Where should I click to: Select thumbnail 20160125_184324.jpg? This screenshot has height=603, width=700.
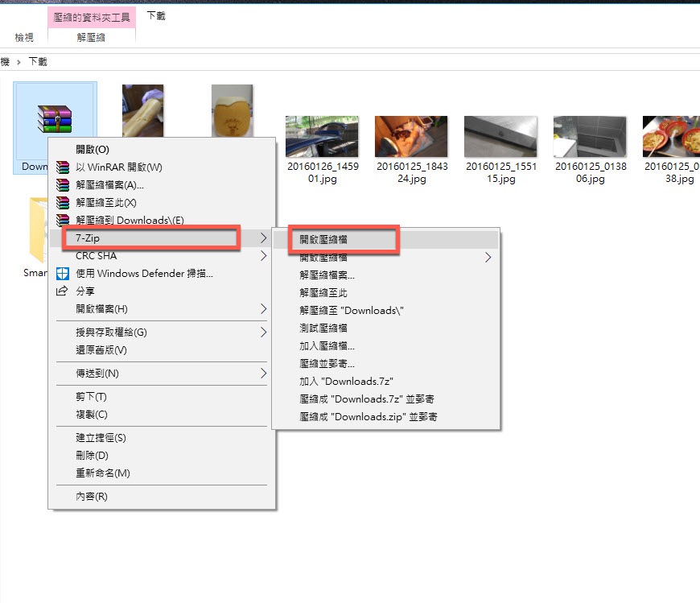(411, 136)
